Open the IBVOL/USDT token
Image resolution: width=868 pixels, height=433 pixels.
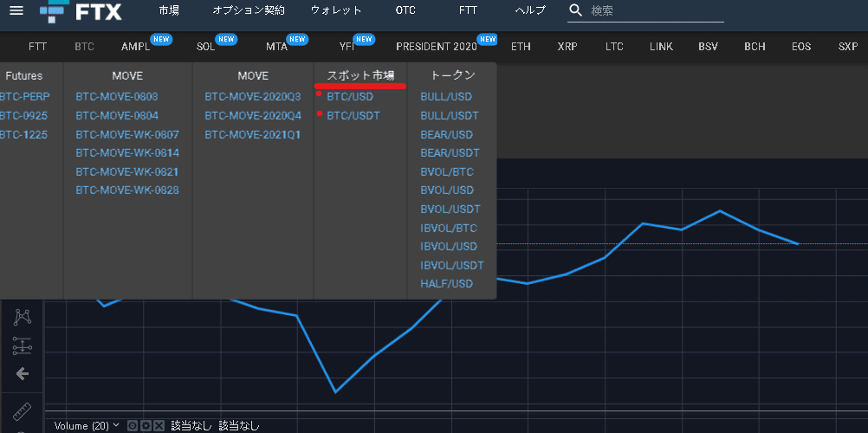tap(452, 265)
